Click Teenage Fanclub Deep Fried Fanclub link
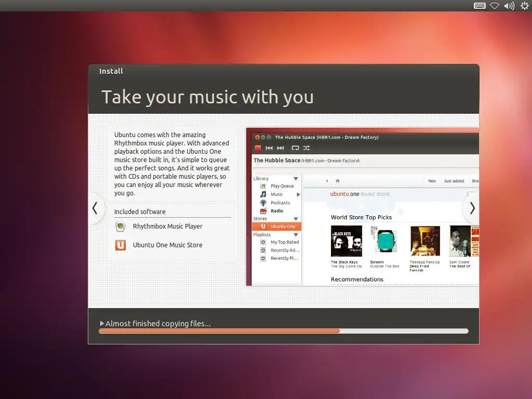The height and width of the screenshot is (399, 532). (424, 266)
